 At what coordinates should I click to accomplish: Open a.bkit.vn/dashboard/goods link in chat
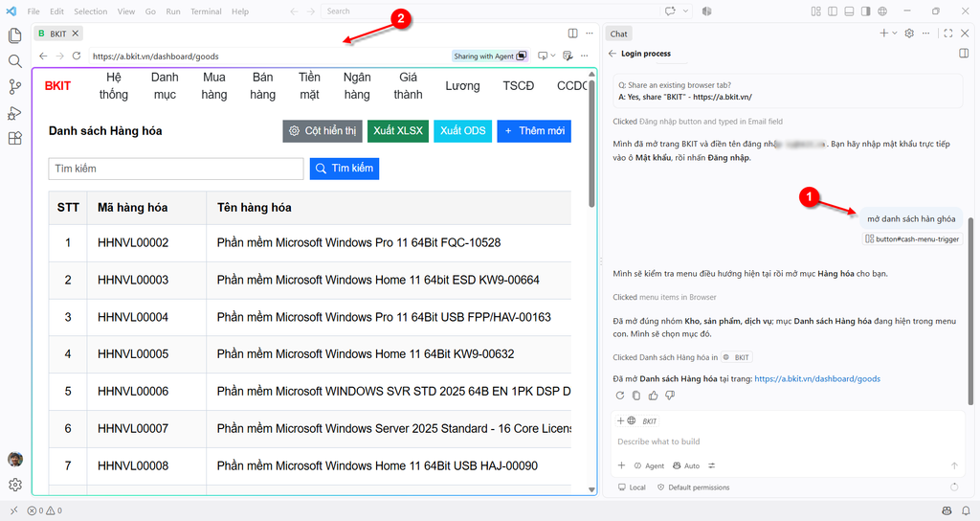[817, 379]
